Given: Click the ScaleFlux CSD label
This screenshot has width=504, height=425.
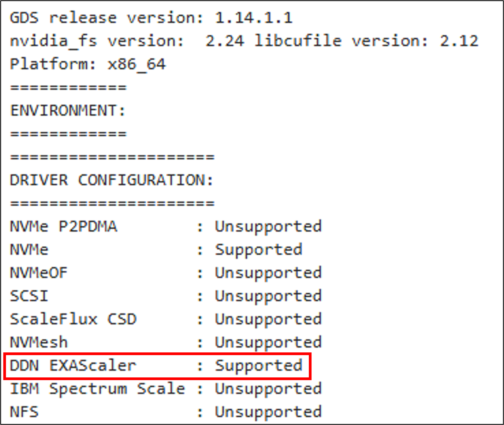Looking at the screenshot, I should point(73,319).
